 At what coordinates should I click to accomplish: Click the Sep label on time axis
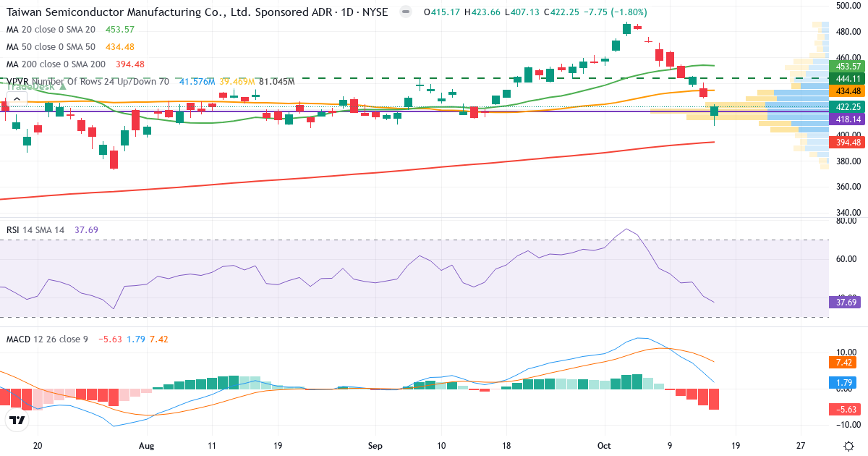pyautogui.click(x=374, y=445)
